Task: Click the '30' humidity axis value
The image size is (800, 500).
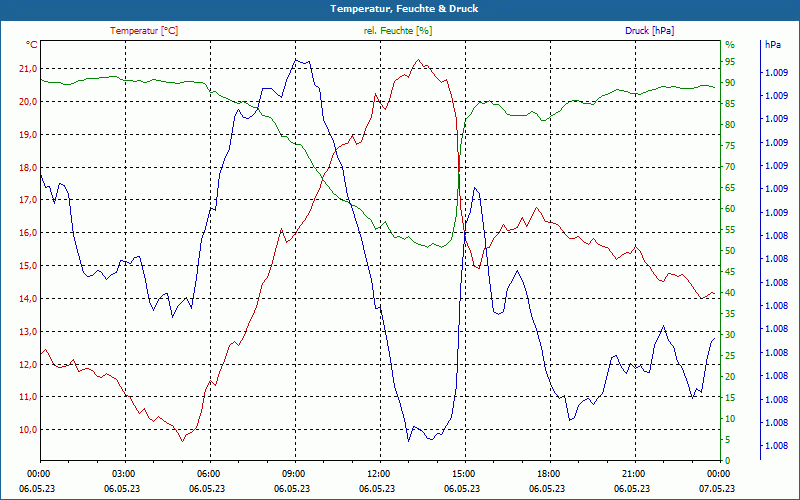Action: pos(730,335)
